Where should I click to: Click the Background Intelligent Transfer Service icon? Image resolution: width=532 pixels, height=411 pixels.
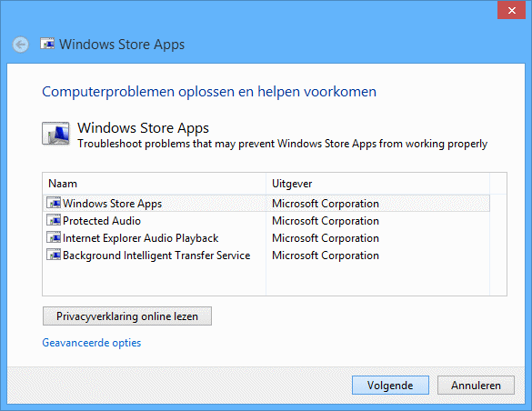click(x=54, y=255)
